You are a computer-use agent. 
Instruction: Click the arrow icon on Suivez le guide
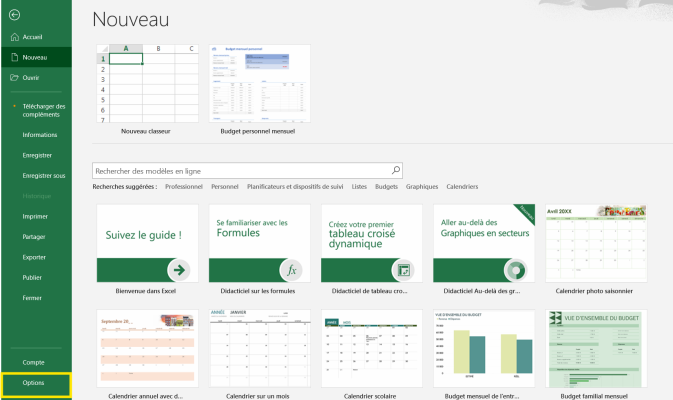(179, 270)
